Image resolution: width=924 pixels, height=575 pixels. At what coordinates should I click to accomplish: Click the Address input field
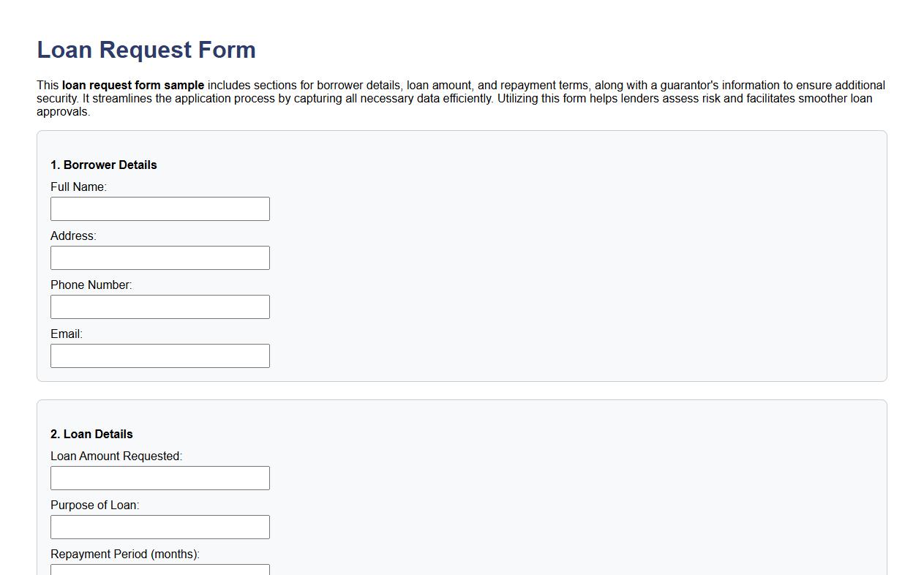(x=159, y=258)
